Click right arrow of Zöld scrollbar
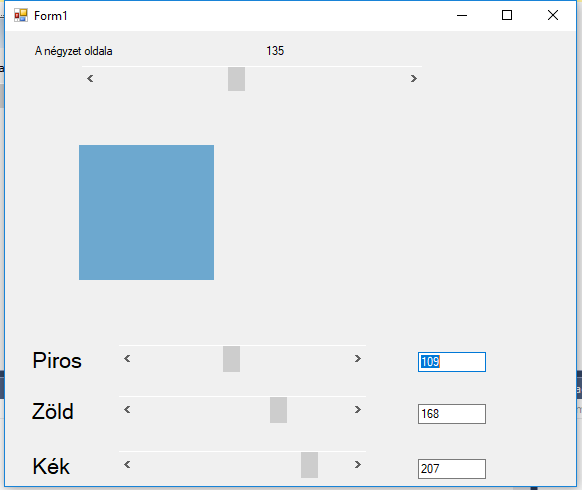The height and width of the screenshot is (490, 582). (357, 410)
